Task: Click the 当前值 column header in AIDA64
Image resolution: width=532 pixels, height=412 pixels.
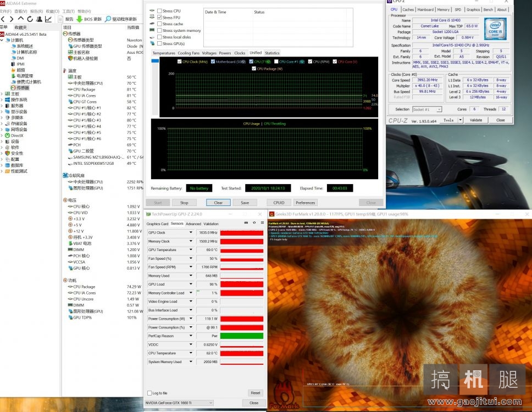Action: [132, 27]
